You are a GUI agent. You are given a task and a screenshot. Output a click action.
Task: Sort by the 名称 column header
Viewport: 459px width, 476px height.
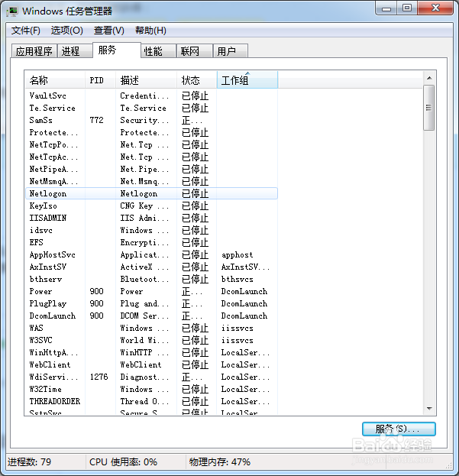point(55,80)
